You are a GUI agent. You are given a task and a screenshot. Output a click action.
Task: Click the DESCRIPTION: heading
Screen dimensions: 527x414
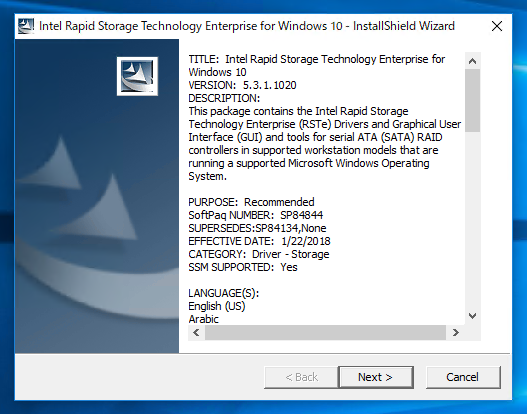tap(224, 98)
